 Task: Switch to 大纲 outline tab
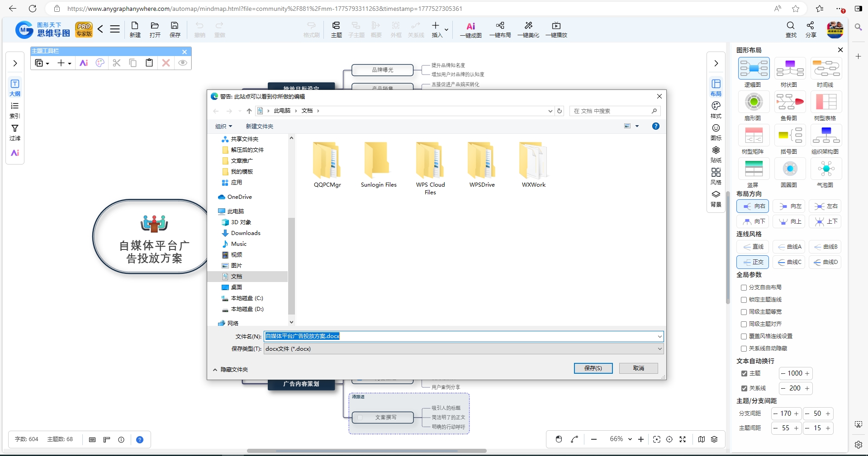15,88
